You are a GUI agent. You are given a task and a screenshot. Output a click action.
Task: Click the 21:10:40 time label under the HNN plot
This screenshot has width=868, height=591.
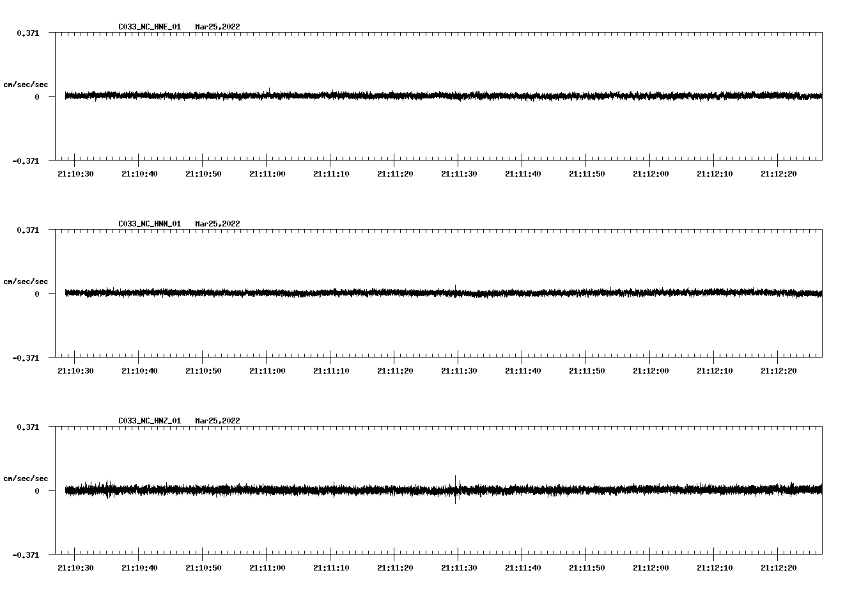tap(139, 370)
